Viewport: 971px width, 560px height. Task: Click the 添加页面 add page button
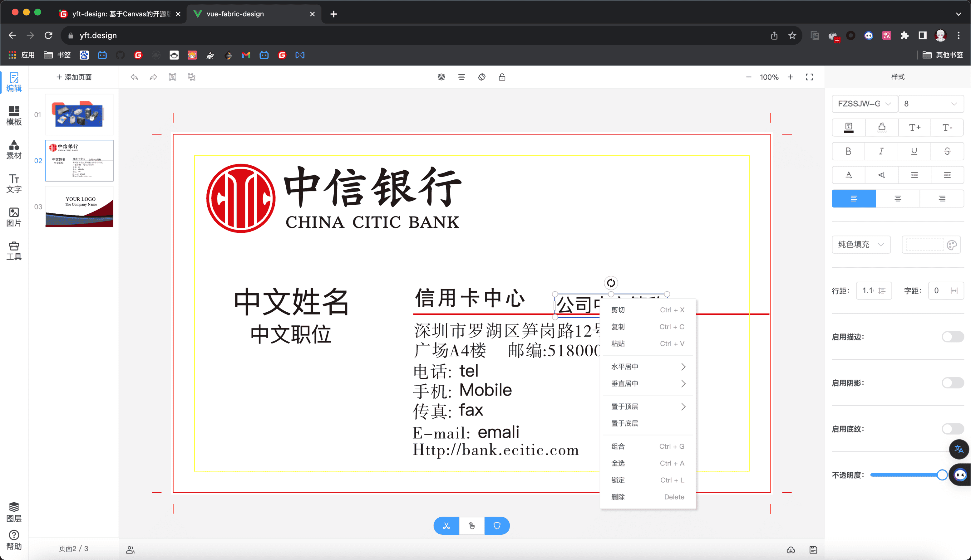(x=74, y=77)
